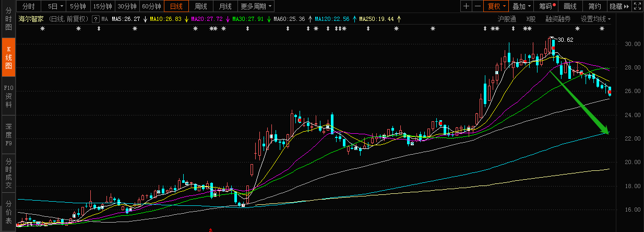Open F10 资料 in left sidebar

(x=8, y=96)
